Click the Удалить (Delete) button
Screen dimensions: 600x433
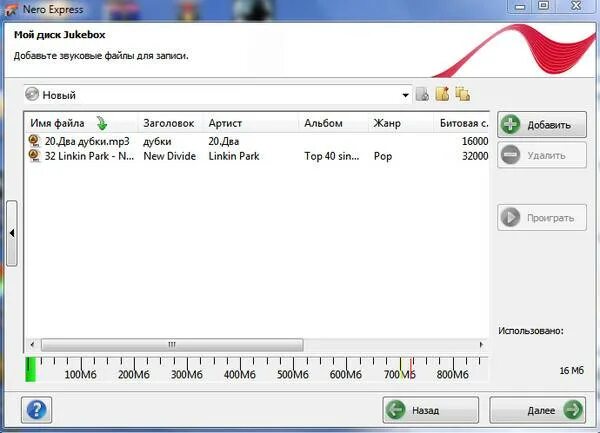coord(542,155)
